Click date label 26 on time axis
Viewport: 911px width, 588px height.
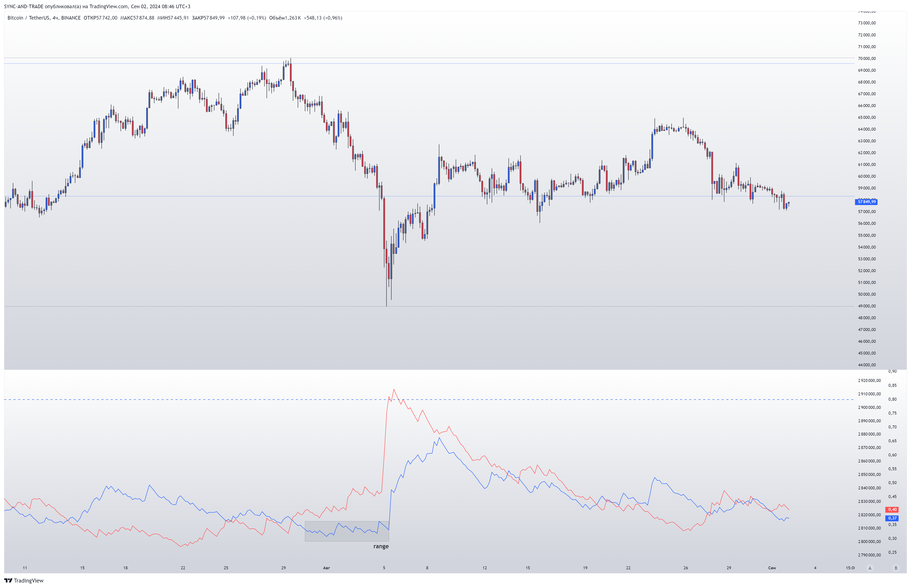(x=685, y=568)
